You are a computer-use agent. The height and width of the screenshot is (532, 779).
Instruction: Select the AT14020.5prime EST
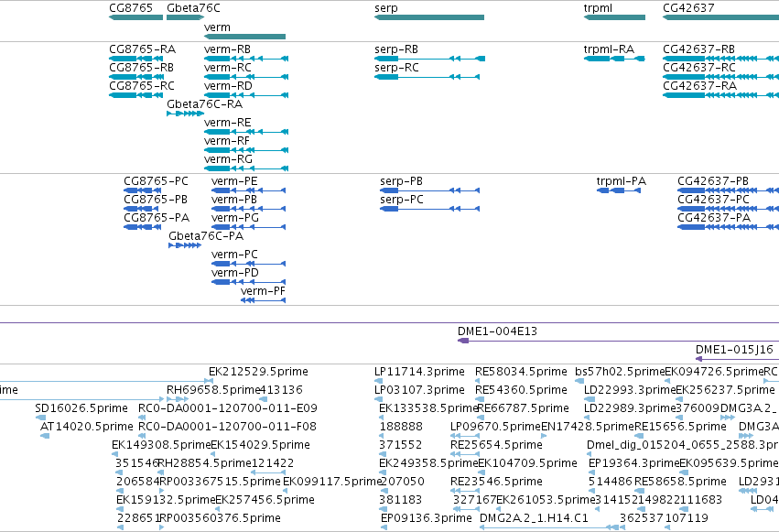[45, 436]
